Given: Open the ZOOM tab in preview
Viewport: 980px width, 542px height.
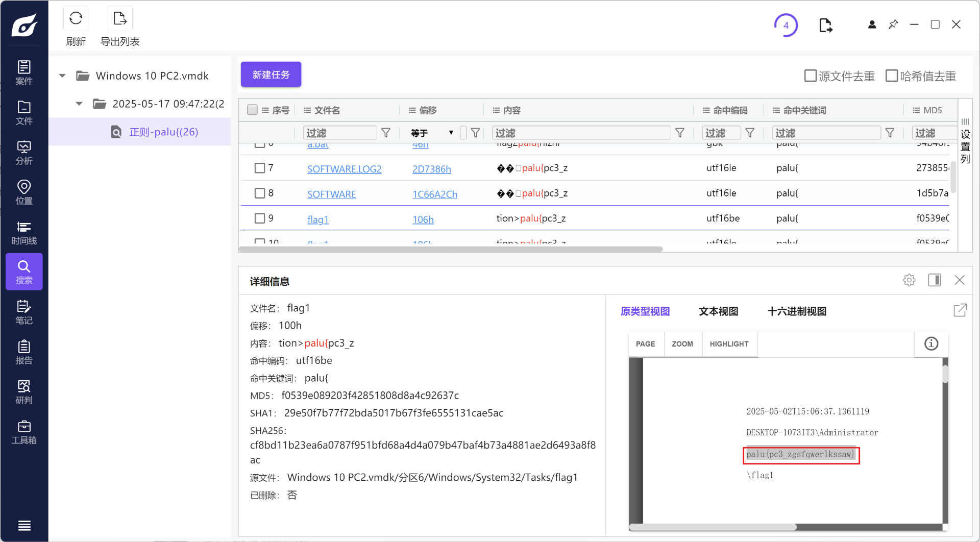Looking at the screenshot, I should point(682,344).
